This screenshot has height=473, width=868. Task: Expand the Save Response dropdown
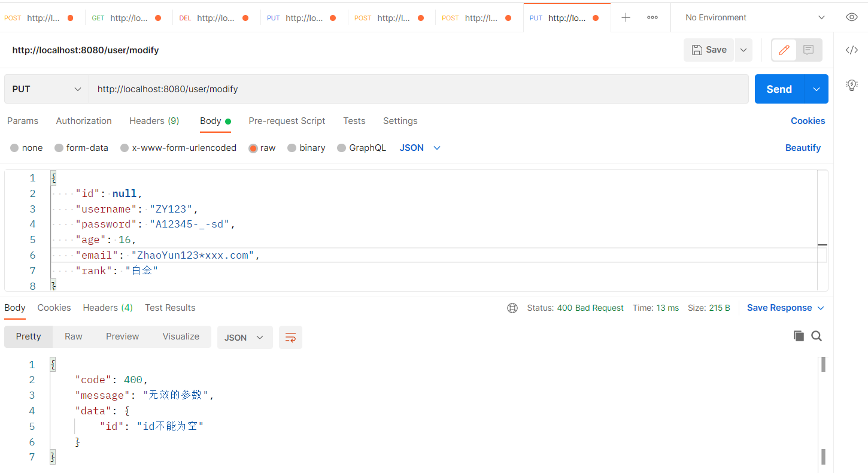tap(821, 308)
